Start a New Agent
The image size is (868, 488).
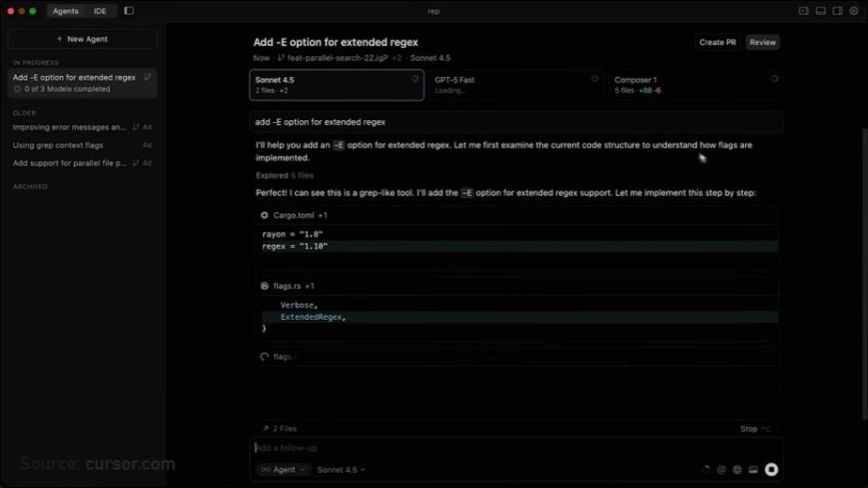[x=83, y=39]
